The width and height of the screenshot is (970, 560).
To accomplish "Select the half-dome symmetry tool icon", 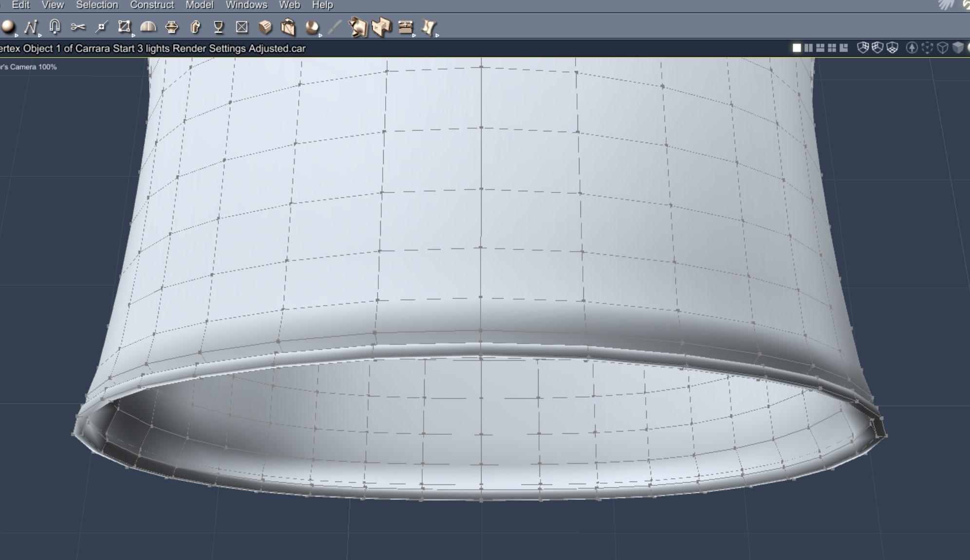I will coord(148,27).
